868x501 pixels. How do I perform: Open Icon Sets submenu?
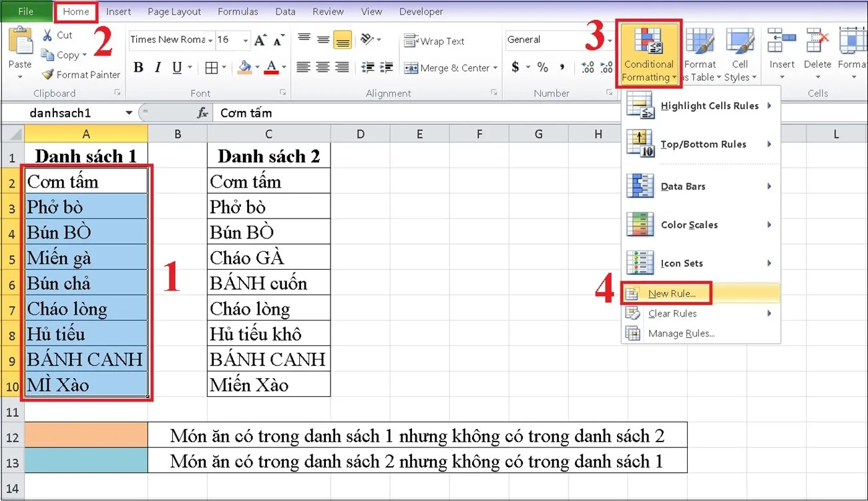pos(700,263)
